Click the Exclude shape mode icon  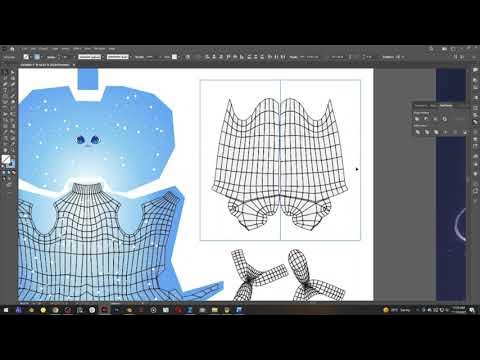tap(444, 119)
